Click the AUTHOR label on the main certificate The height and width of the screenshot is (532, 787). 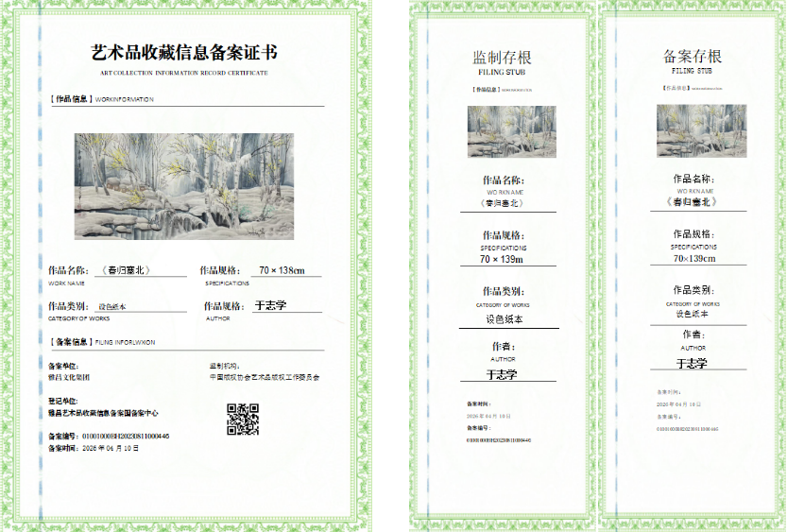[x=218, y=318]
